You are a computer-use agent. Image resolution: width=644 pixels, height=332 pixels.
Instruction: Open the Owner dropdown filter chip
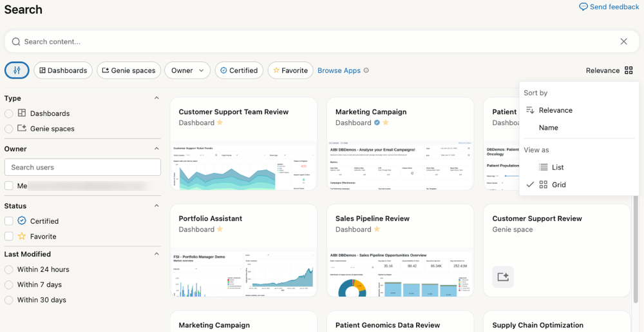(187, 70)
